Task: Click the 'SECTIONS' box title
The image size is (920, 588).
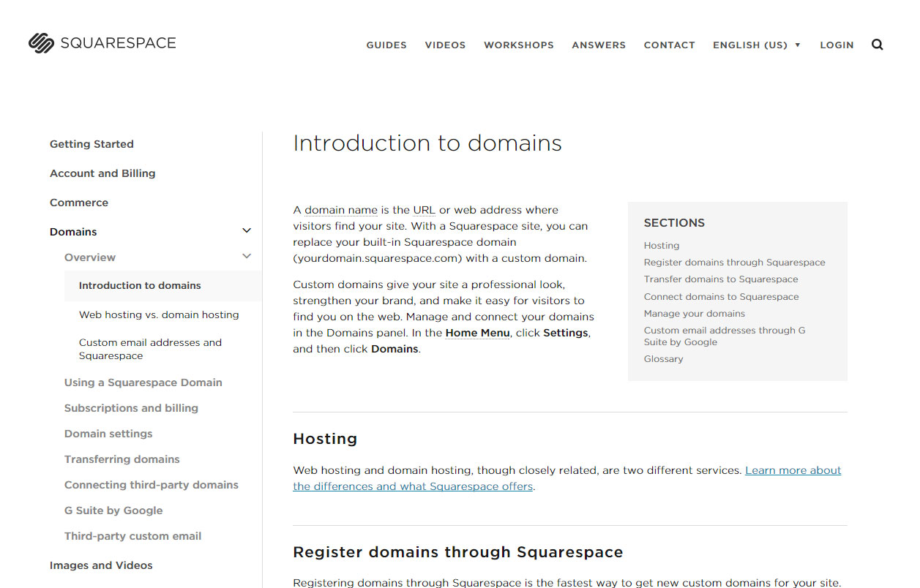Action: [674, 223]
